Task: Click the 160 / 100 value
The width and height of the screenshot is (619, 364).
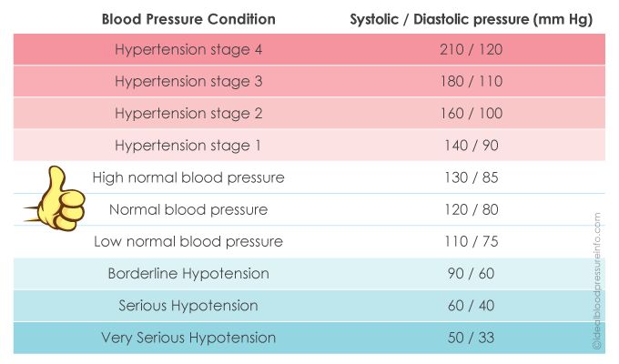Action: [x=472, y=113]
